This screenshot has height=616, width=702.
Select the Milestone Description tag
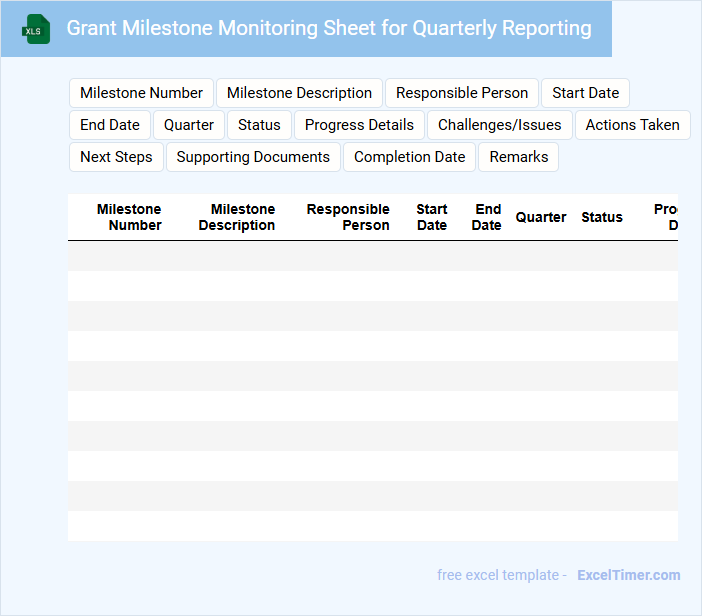coord(299,93)
